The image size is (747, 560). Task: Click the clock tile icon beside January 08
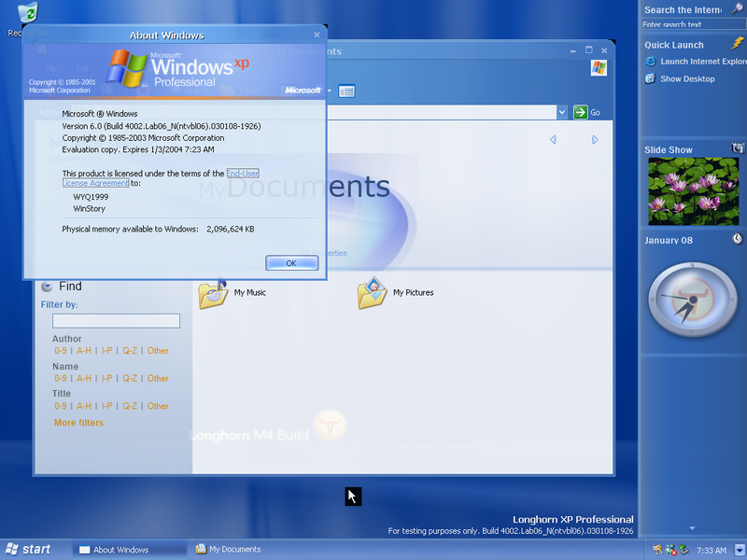tap(738, 240)
